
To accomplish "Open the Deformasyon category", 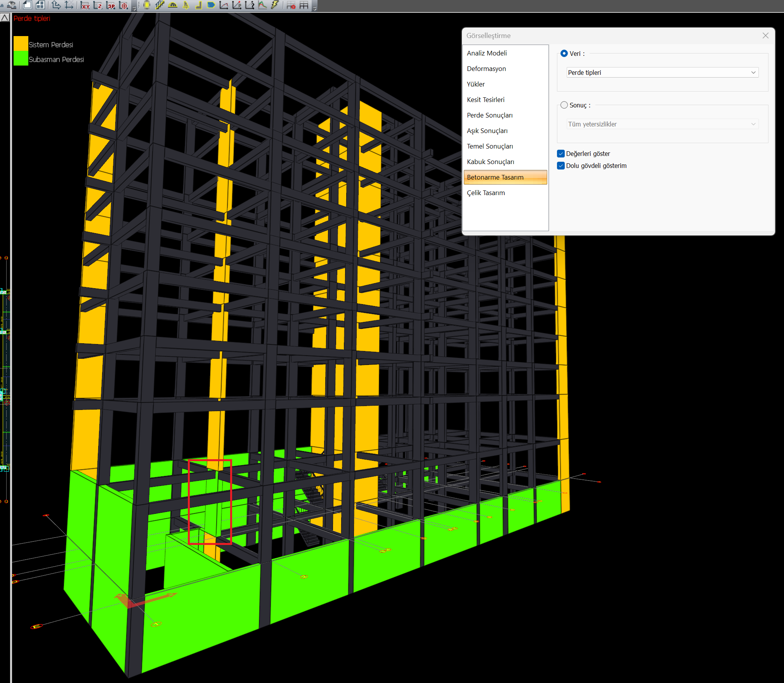I will tap(486, 69).
